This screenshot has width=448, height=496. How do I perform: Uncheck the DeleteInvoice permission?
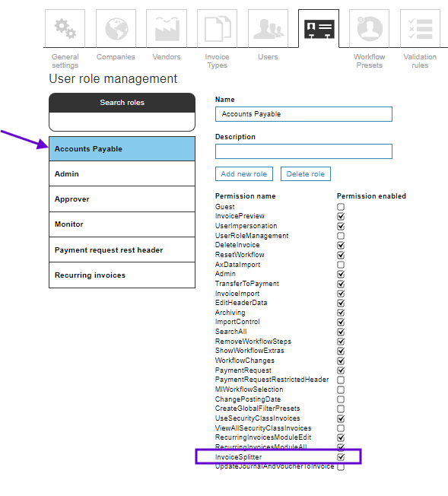(x=341, y=245)
